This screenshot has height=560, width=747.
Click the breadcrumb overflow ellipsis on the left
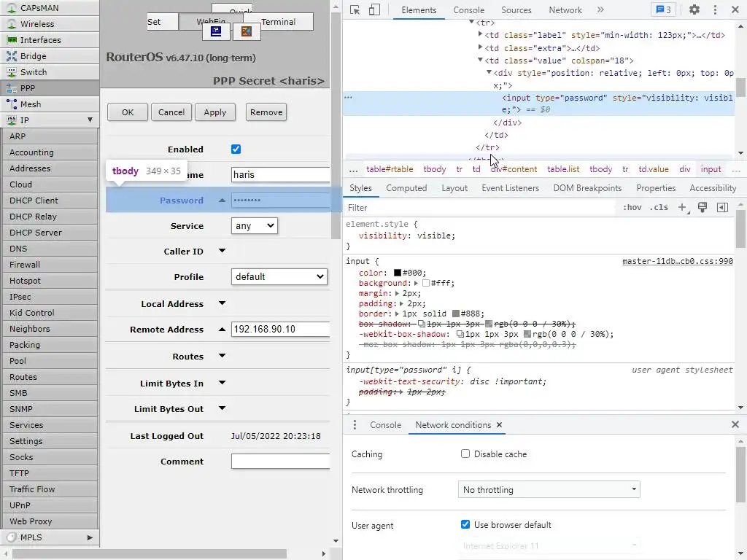click(x=353, y=169)
